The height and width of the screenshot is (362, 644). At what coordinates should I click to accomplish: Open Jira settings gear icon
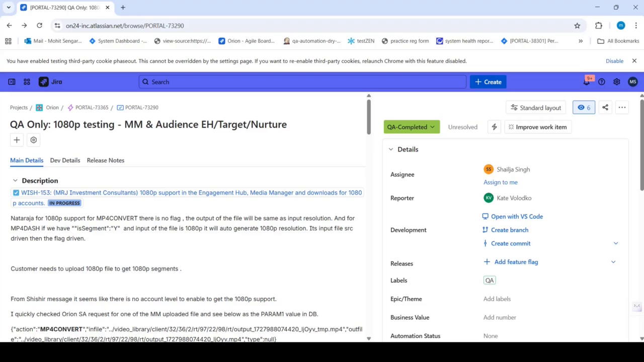point(617,82)
